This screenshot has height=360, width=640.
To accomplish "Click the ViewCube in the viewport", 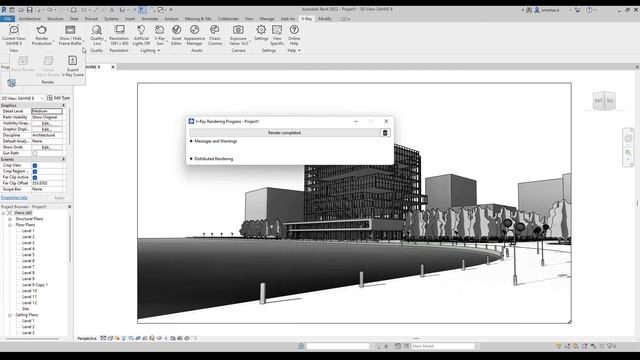I will pyautogui.click(x=604, y=100).
